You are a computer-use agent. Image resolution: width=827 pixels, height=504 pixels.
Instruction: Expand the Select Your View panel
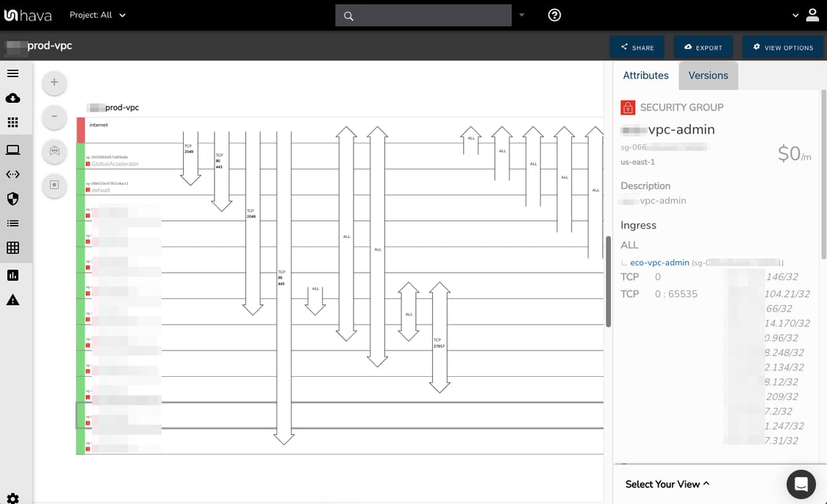point(666,483)
